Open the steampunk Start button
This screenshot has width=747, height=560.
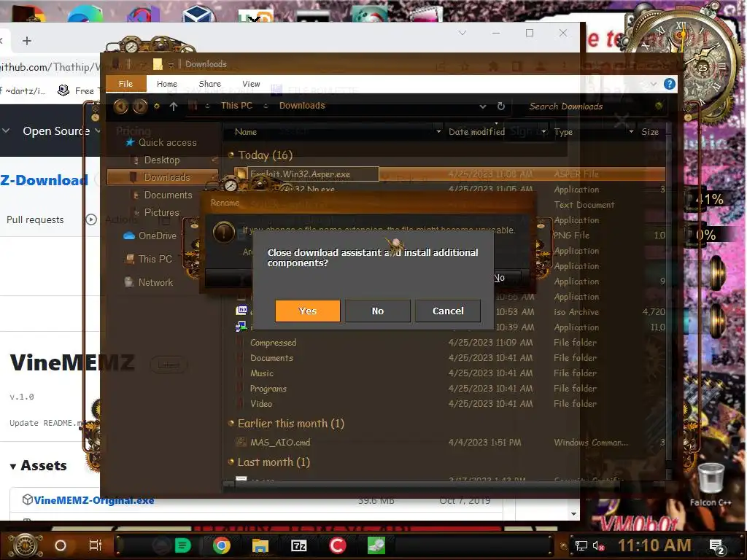click(25, 545)
